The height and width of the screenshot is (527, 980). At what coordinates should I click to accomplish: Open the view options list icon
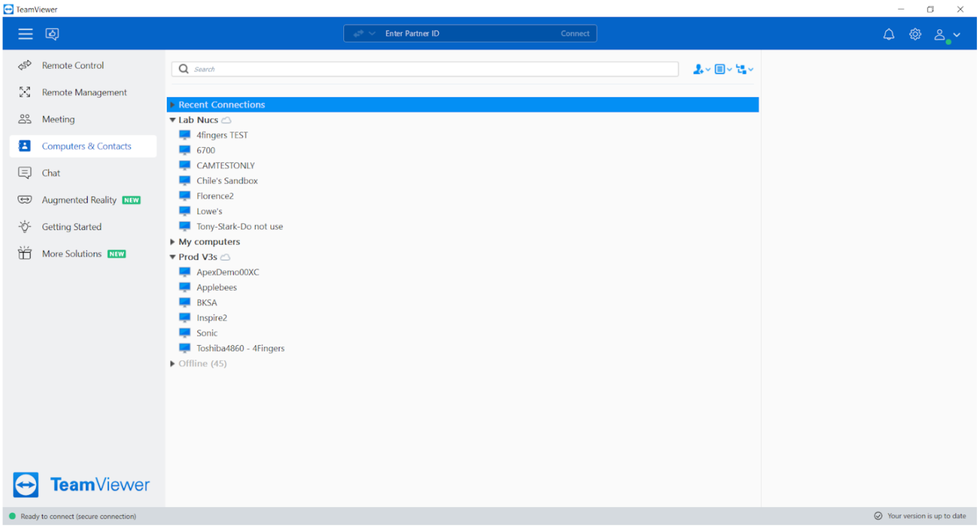point(722,70)
